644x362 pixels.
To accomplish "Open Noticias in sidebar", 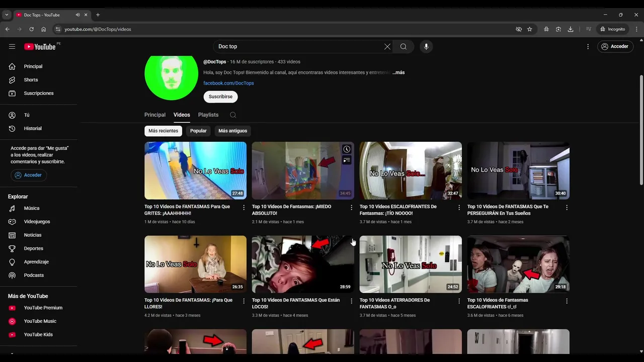I will click(39, 235).
